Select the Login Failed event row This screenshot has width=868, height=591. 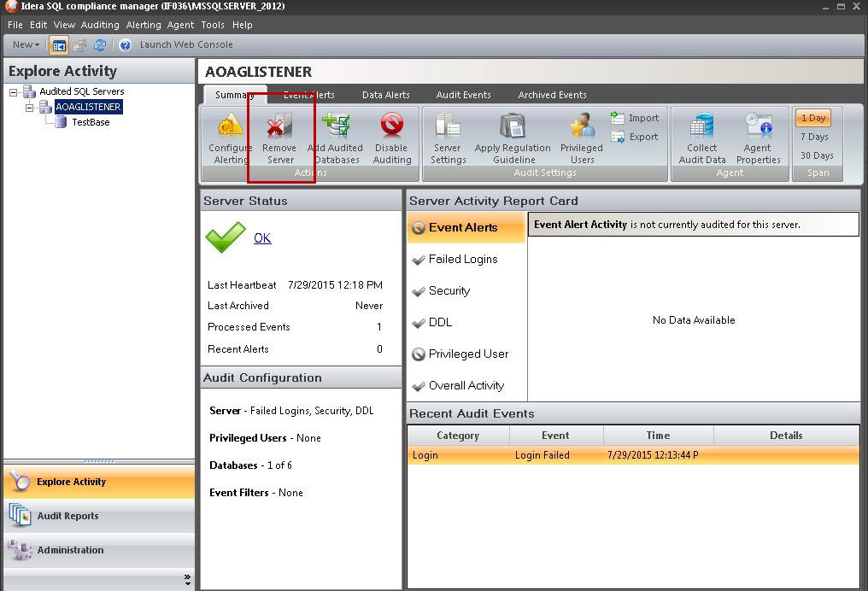(633, 455)
